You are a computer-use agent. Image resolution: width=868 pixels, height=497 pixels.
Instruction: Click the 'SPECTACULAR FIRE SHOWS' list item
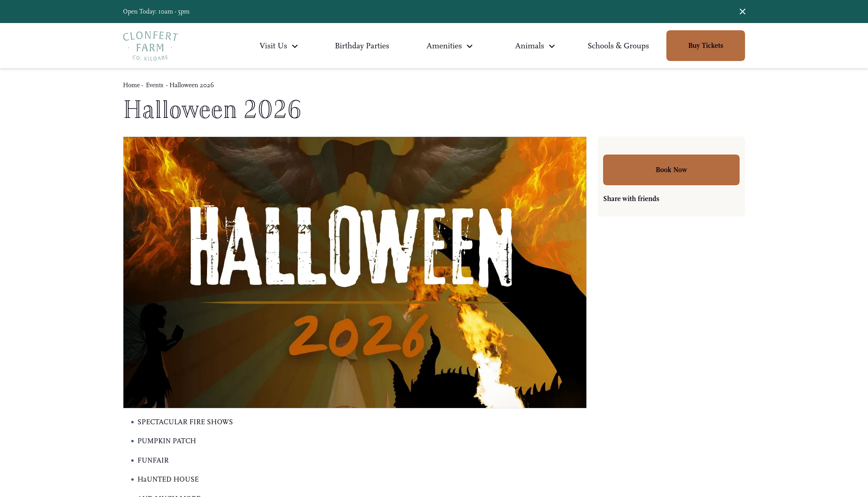coord(185,422)
